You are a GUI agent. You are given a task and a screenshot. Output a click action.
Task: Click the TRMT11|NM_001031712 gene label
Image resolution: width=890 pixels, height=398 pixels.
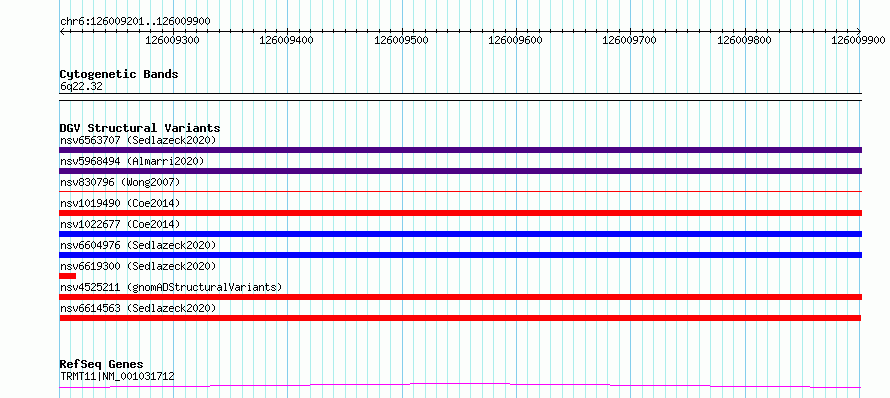click(x=117, y=376)
